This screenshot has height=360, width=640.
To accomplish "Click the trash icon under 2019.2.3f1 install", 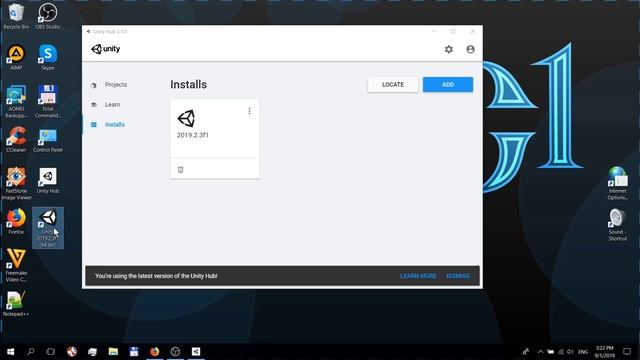I will 180,169.
